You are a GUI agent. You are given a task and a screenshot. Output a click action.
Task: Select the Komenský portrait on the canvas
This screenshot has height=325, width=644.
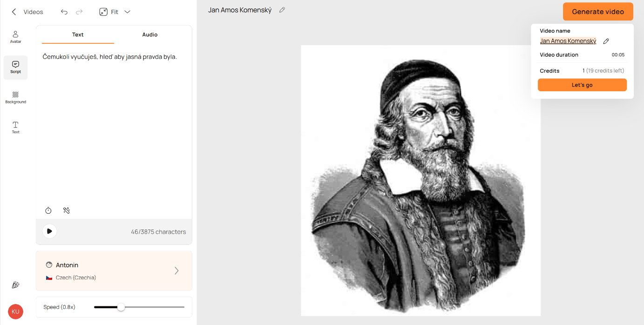click(x=420, y=180)
